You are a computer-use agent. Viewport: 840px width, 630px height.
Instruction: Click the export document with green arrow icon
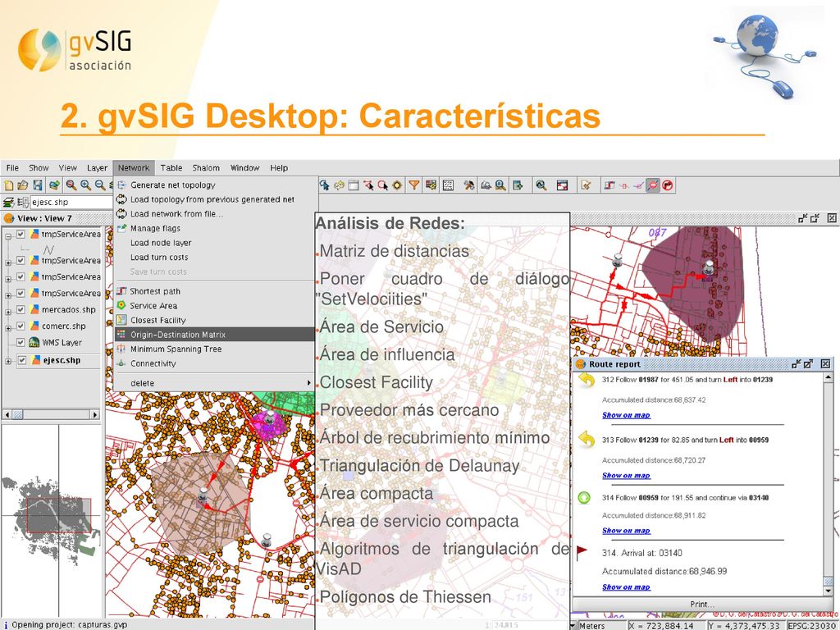[518, 185]
